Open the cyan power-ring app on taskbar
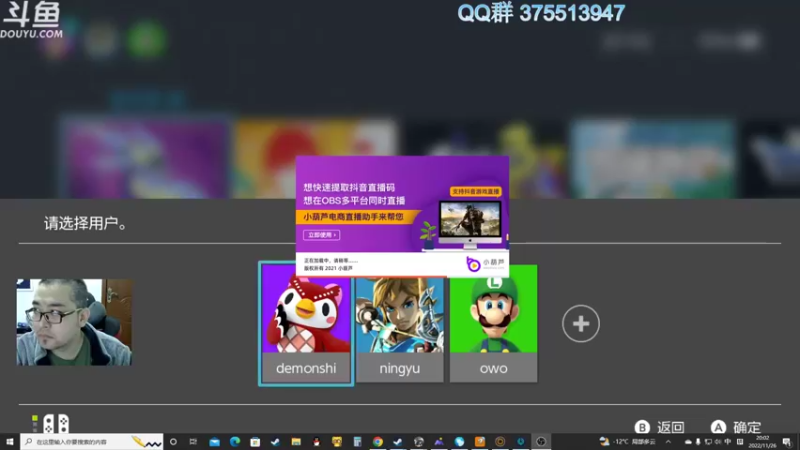Viewport: 800px width, 450px height. (520, 442)
